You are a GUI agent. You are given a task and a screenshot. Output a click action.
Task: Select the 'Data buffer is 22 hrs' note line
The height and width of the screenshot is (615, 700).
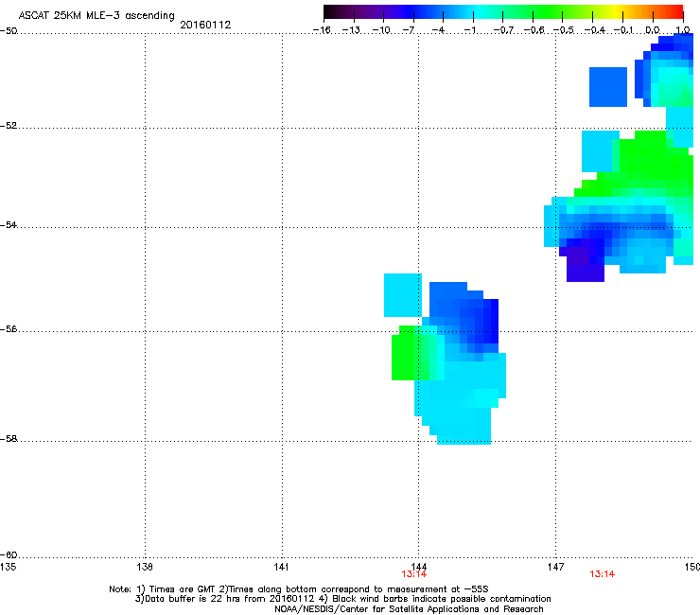coord(342,599)
